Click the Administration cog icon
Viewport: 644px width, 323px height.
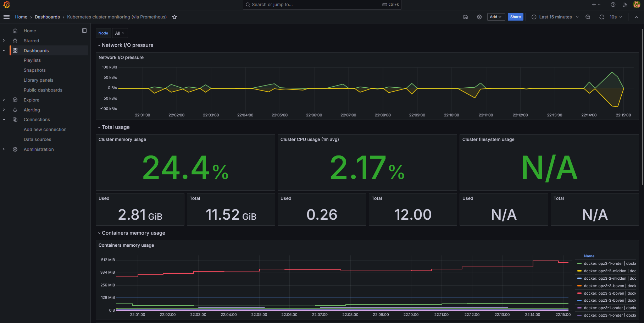click(x=15, y=149)
